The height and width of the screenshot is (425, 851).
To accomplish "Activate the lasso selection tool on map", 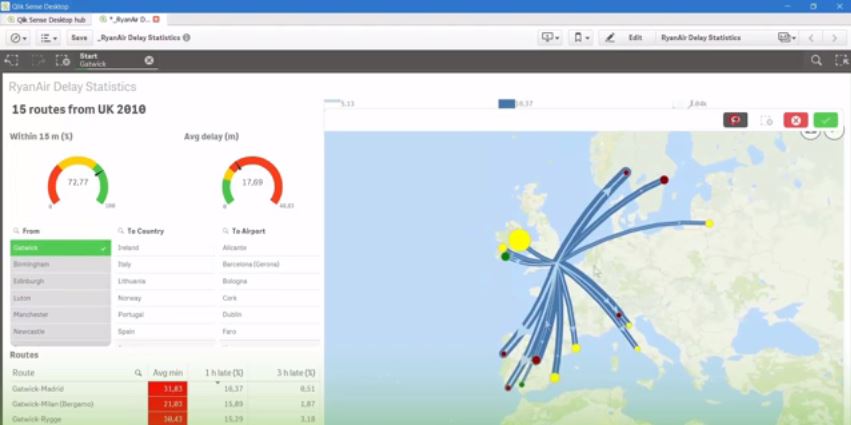I will (735, 120).
